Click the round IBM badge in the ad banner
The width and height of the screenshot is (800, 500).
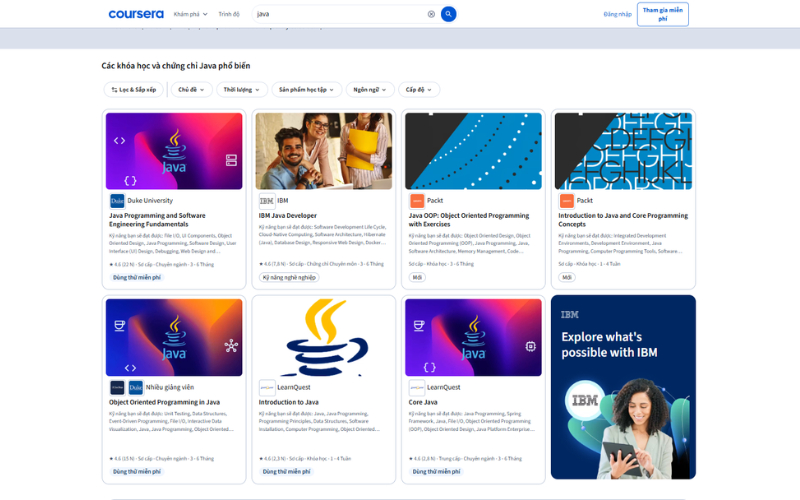coord(585,401)
